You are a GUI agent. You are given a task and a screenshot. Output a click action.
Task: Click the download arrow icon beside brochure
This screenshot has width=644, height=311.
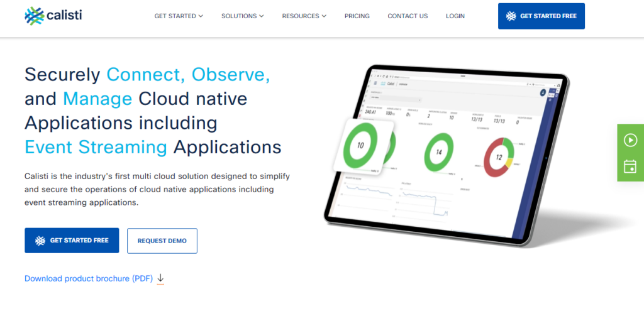(x=160, y=278)
